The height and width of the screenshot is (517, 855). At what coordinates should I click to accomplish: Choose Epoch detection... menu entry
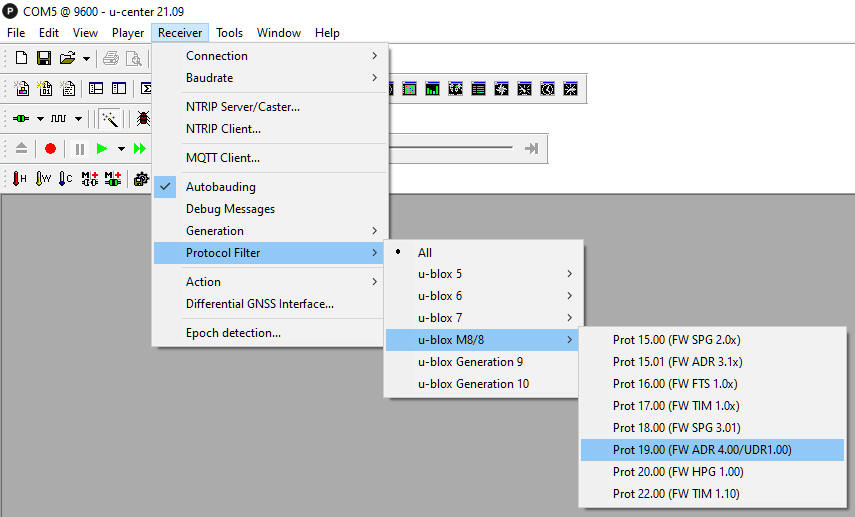[x=270, y=333]
